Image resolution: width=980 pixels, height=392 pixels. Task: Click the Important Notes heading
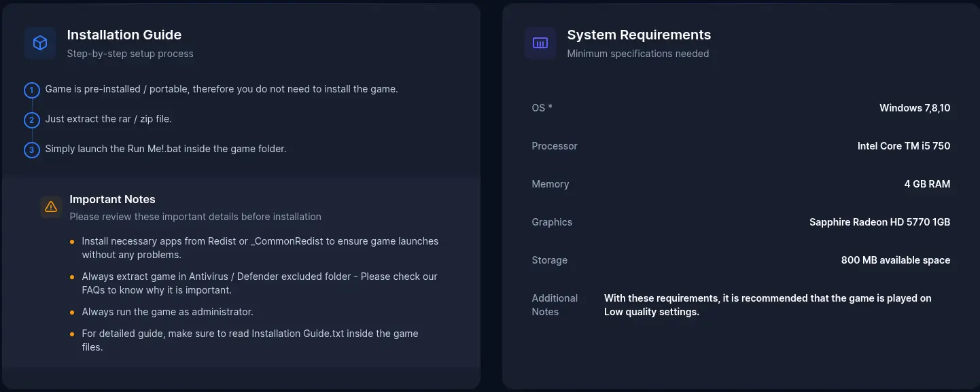click(x=113, y=199)
